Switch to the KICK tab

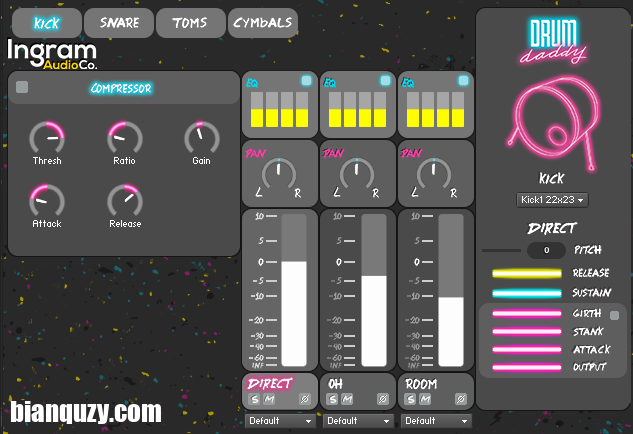[47, 23]
